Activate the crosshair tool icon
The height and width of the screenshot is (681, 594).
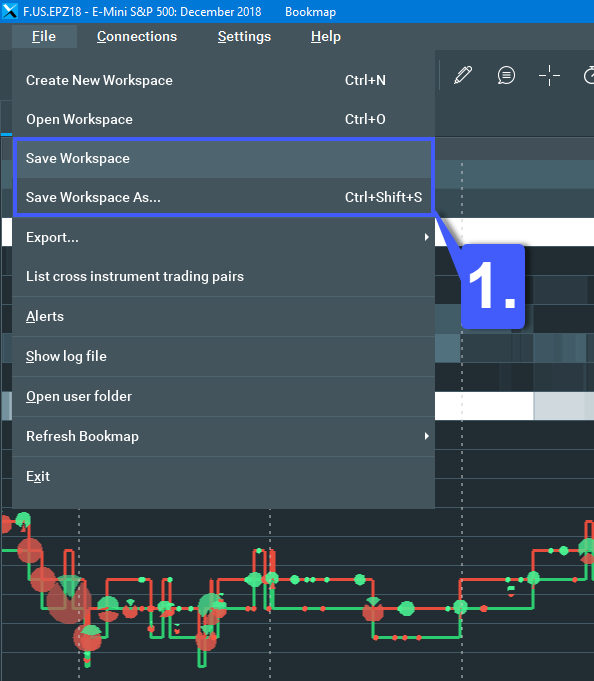click(x=549, y=75)
